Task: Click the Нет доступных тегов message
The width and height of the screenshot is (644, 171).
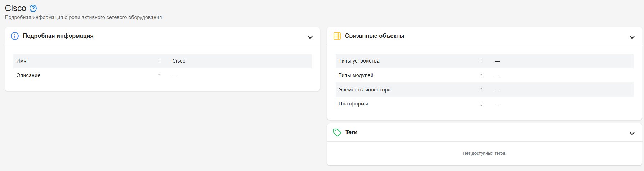Action: point(484,153)
